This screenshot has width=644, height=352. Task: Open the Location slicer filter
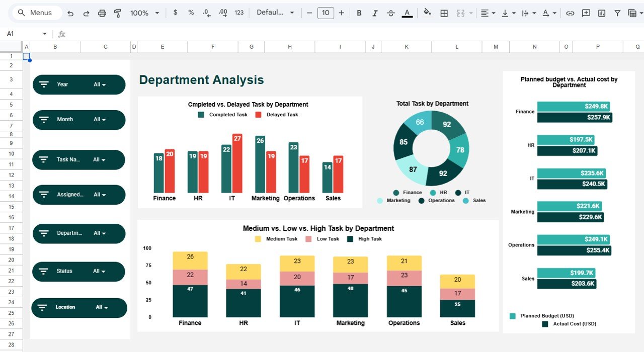[102, 307]
